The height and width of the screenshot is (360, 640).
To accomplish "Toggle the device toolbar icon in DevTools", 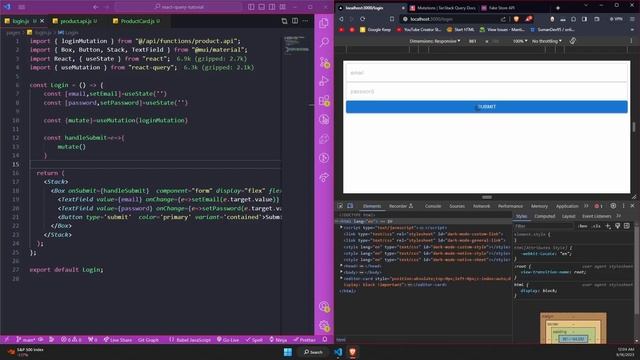I will point(350,206).
